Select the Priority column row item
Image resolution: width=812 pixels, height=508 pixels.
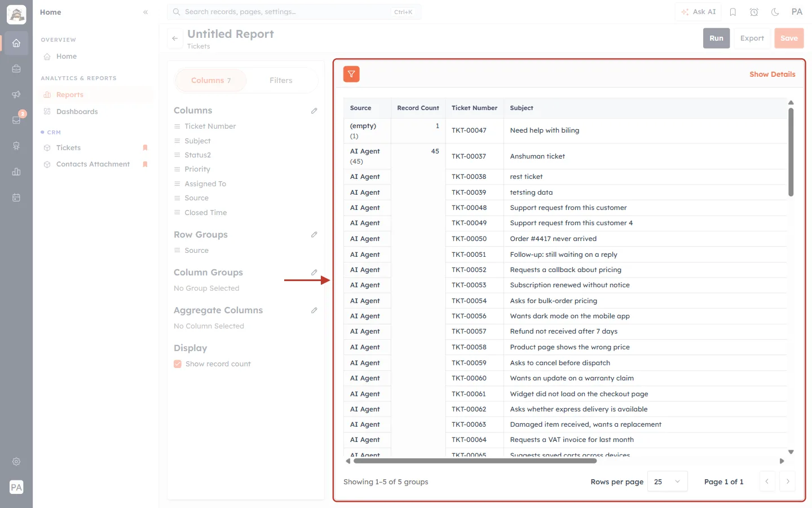[197, 169]
